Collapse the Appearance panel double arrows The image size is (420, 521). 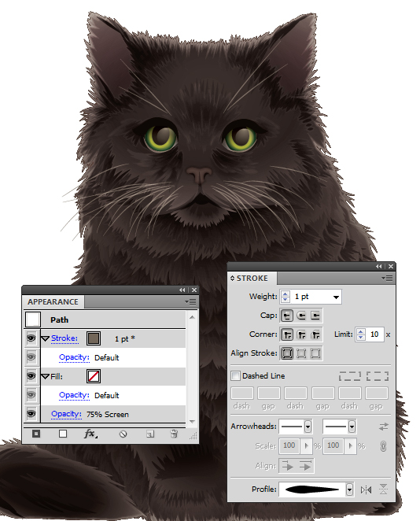coord(182,290)
